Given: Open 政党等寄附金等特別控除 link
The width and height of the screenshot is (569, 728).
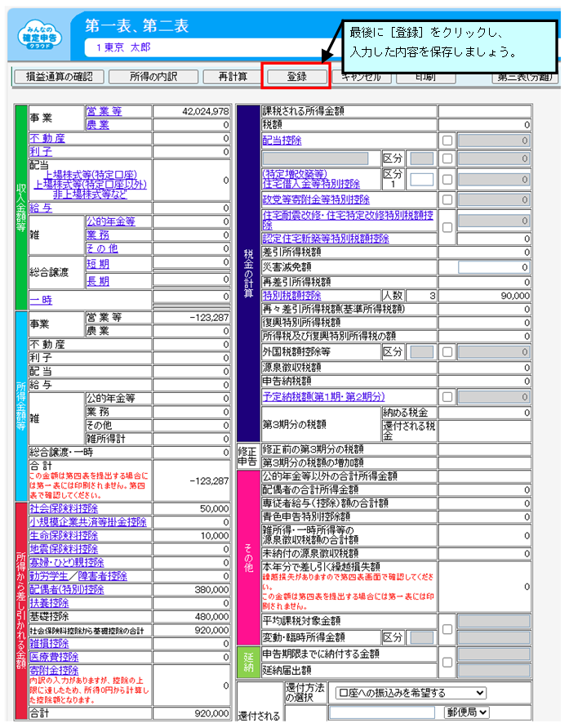Looking at the screenshot, I should click(316, 200).
